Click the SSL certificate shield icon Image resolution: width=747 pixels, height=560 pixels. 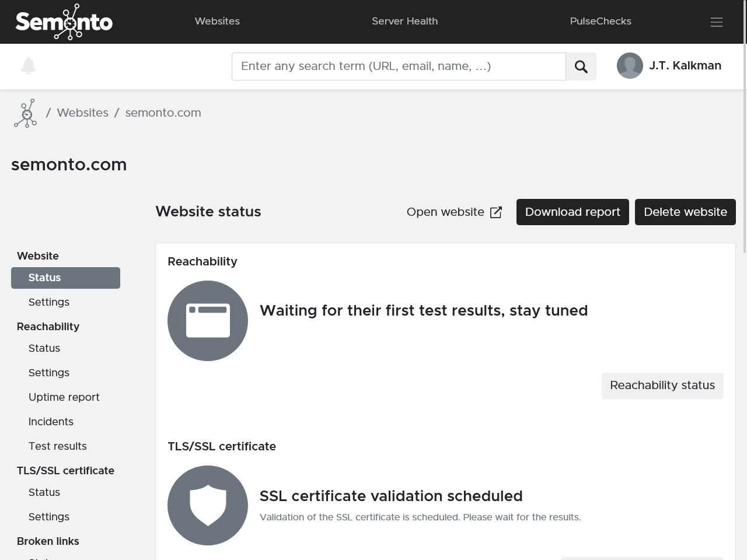point(208,506)
